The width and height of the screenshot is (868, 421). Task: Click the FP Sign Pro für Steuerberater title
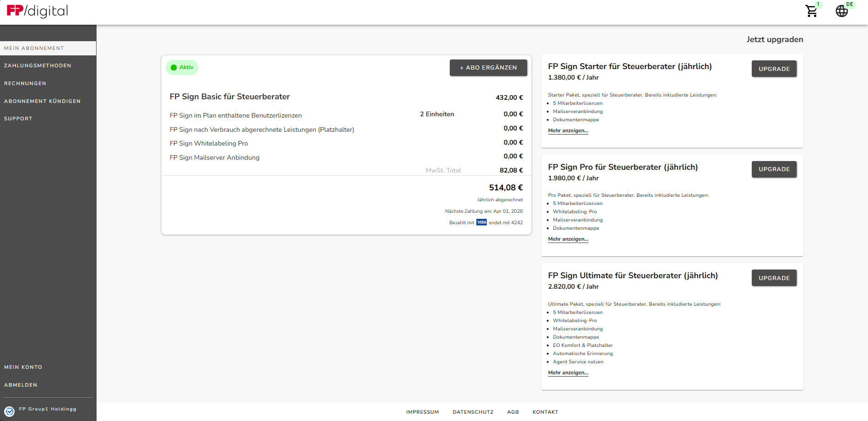(x=623, y=167)
